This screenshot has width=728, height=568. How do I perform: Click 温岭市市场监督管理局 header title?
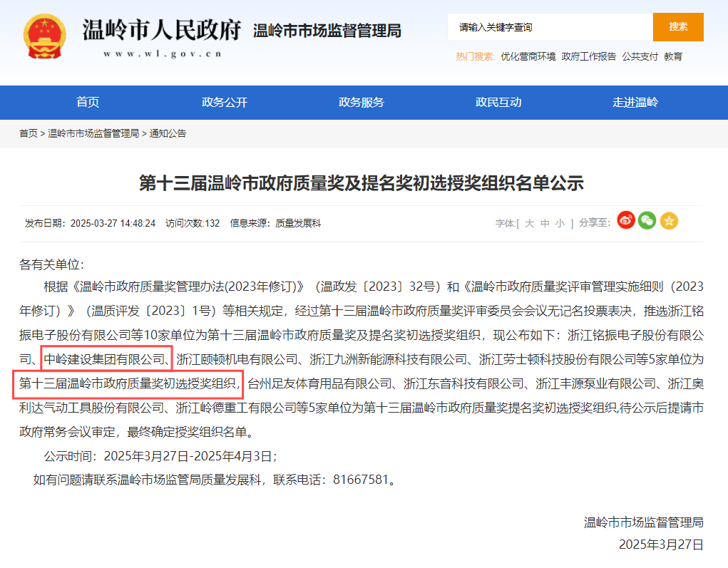pyautogui.click(x=327, y=31)
